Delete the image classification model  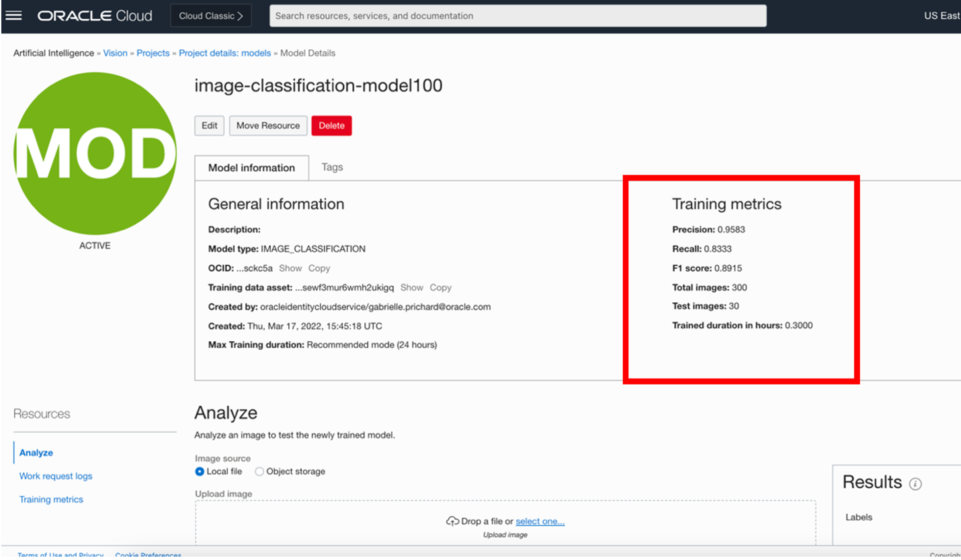click(331, 125)
